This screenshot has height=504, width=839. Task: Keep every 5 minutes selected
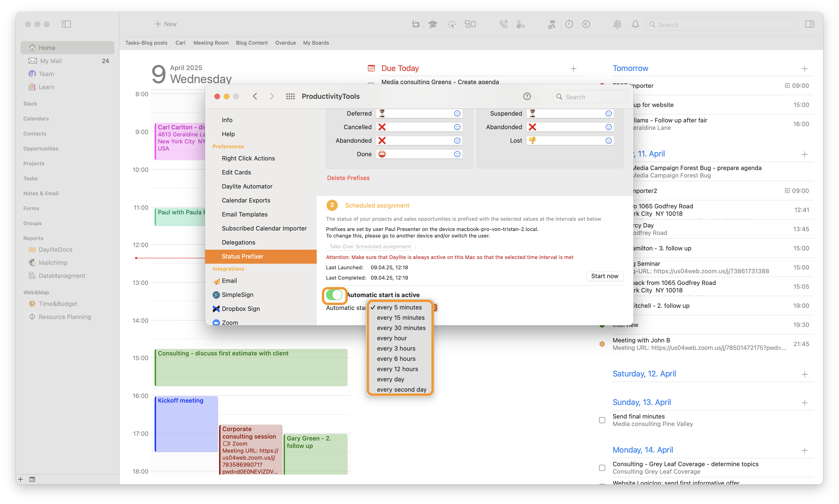[400, 307]
